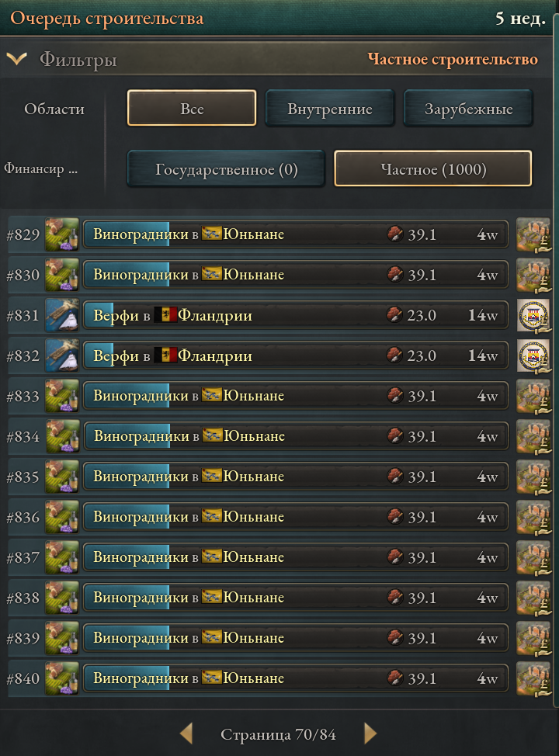
Task: Collapse the Фильтры section chevron
Action: (17, 59)
